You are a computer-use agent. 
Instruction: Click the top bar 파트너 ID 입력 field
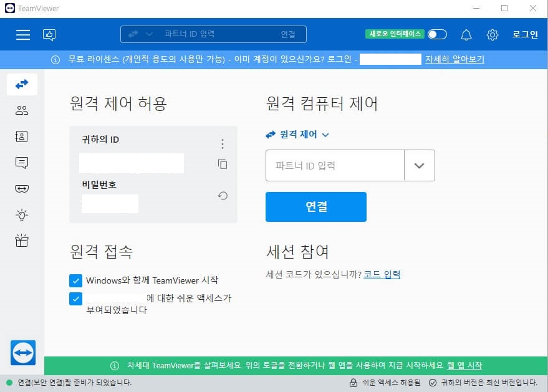[x=213, y=34]
